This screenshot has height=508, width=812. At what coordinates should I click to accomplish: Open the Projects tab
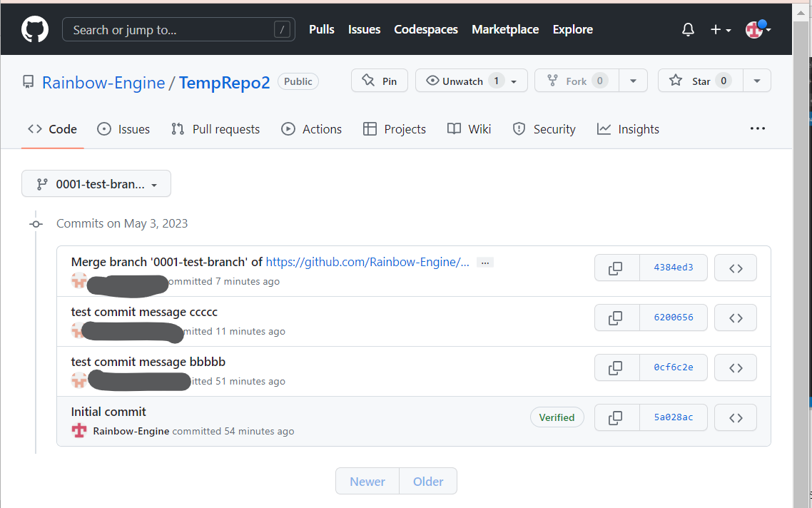tap(395, 129)
